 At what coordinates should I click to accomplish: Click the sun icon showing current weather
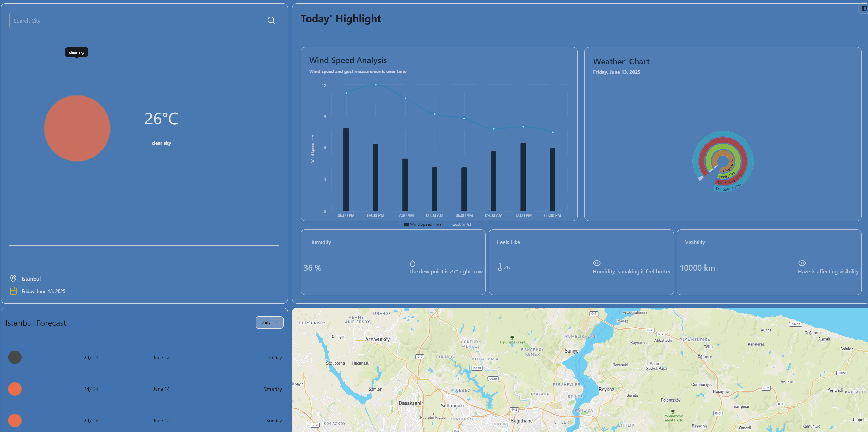tap(76, 128)
